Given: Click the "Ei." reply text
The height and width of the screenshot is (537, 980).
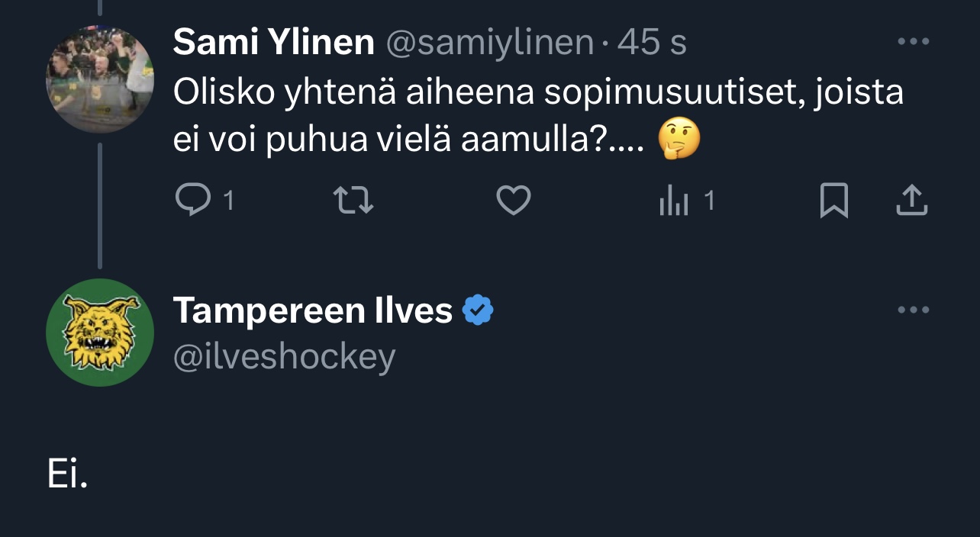Looking at the screenshot, I should click(x=68, y=475).
